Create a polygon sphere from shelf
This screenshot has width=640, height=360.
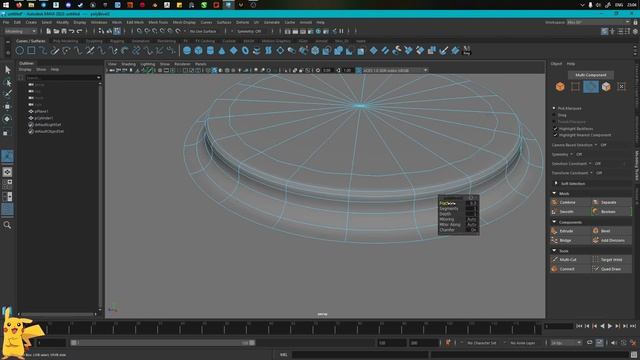tap(187, 51)
